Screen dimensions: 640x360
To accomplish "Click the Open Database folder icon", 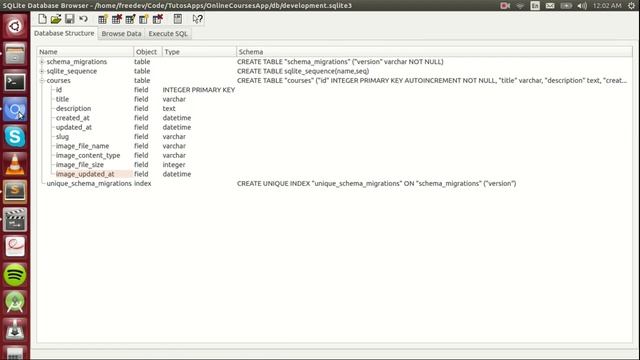I will tap(56, 19).
